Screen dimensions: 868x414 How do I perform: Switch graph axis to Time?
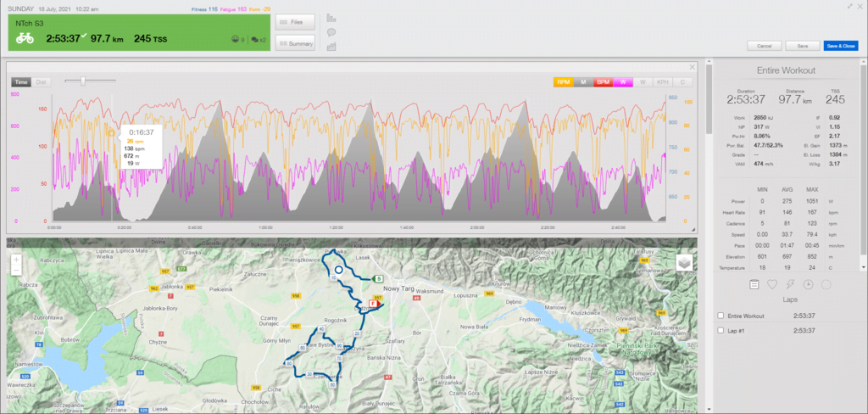click(22, 82)
